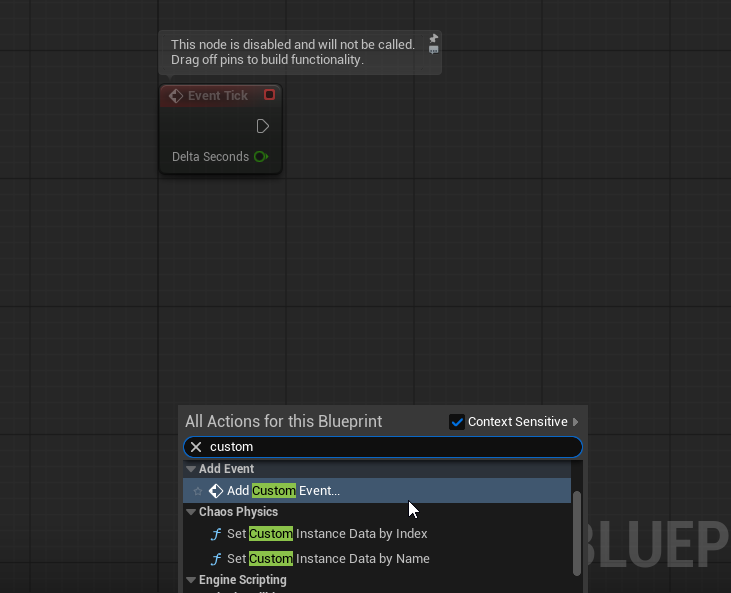
Task: Click the Event Tick node title
Action: click(218, 96)
